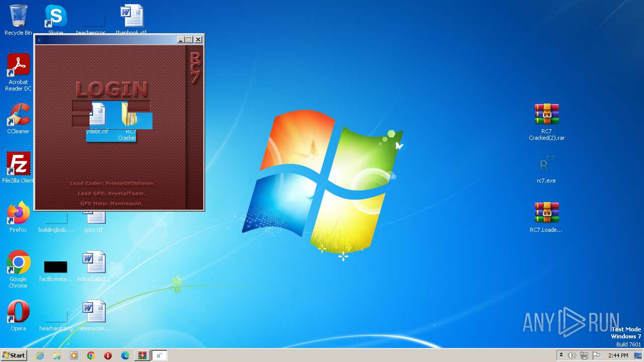Click the Start button

[x=14, y=355]
